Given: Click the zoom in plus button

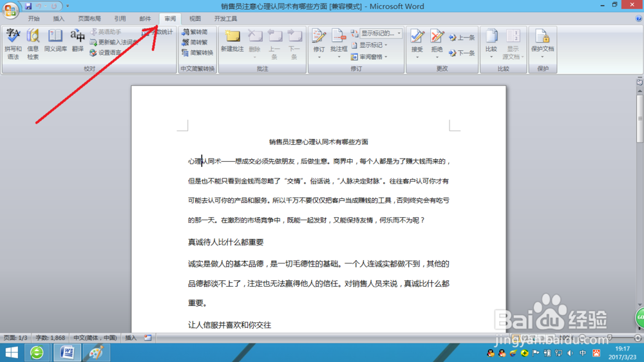Looking at the screenshot, I should click(x=638, y=338).
